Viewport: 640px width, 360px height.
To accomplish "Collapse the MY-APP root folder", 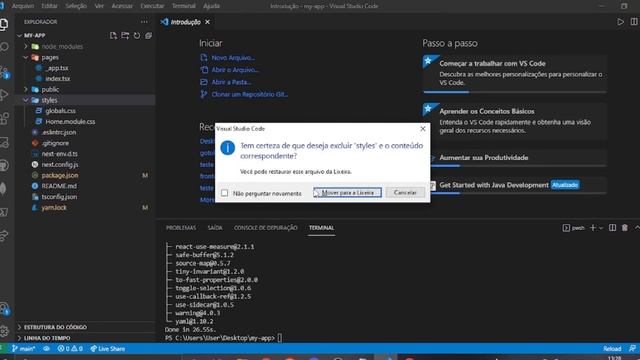I will [x=19, y=36].
